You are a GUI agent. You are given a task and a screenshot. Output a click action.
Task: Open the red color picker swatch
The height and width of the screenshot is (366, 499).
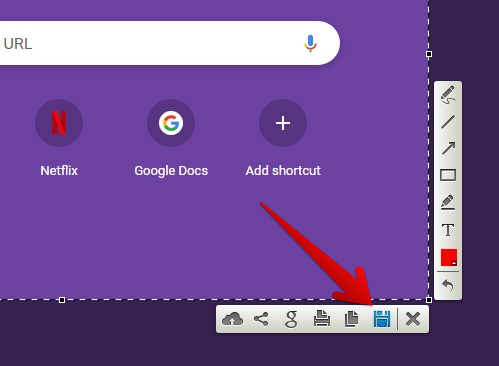(x=449, y=257)
